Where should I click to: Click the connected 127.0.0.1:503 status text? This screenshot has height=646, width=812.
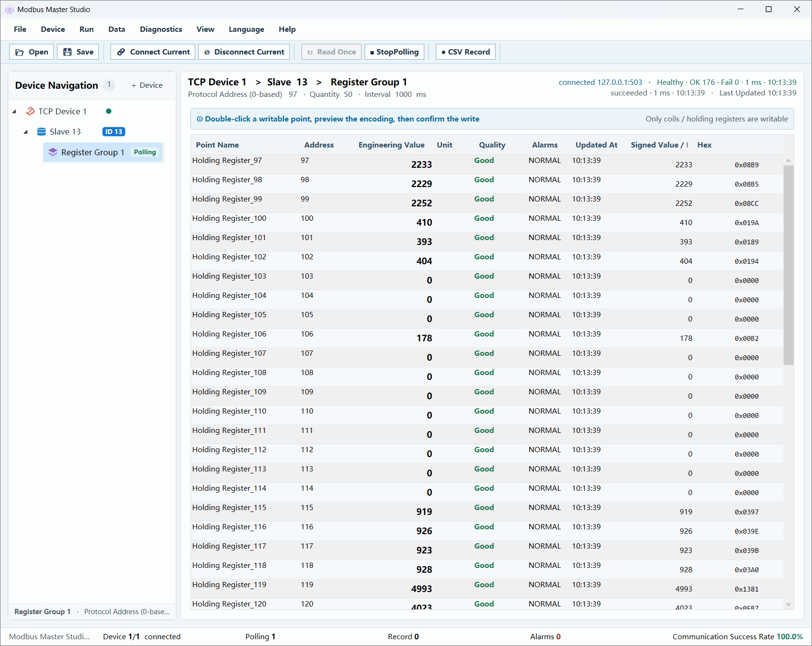[x=600, y=82]
